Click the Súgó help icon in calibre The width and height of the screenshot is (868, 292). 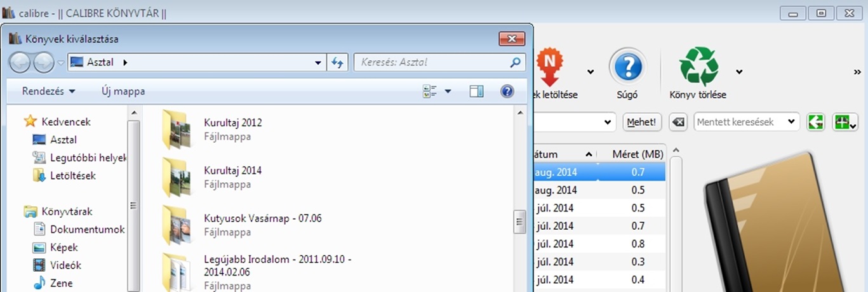[x=627, y=67]
